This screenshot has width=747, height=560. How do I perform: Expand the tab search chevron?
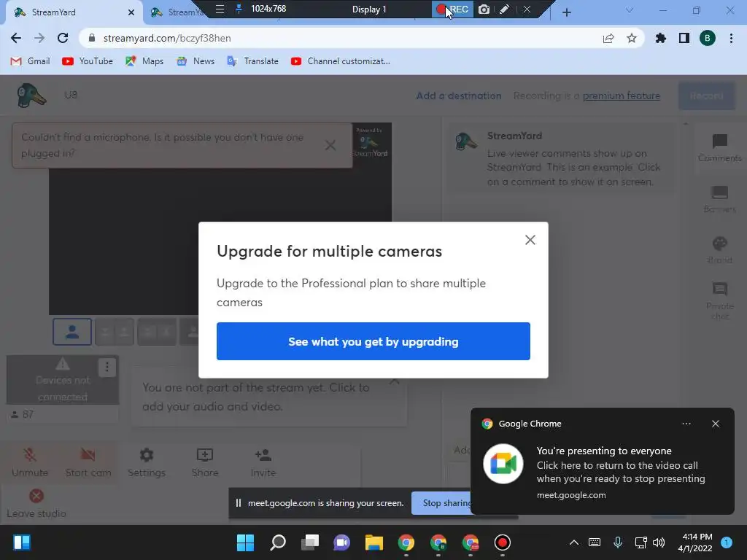[630, 10]
